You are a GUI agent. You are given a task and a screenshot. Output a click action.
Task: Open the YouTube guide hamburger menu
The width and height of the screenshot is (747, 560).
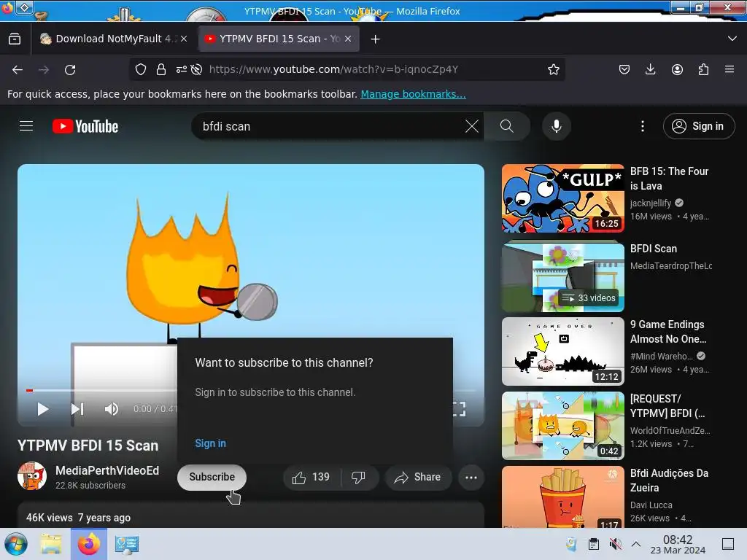pyautogui.click(x=26, y=126)
